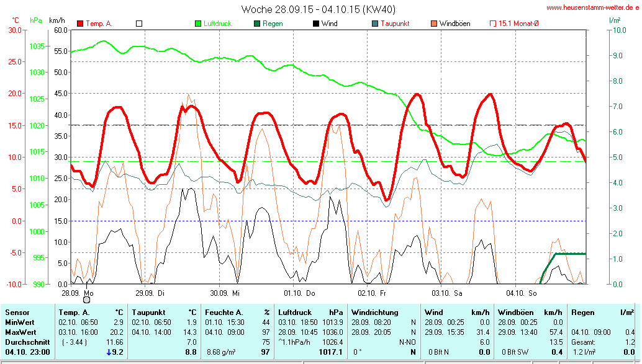The height and width of the screenshot is (364, 642).
Task: Click the chart title Woche 28.09.15 - 04.10.15
Action: click(x=318, y=9)
